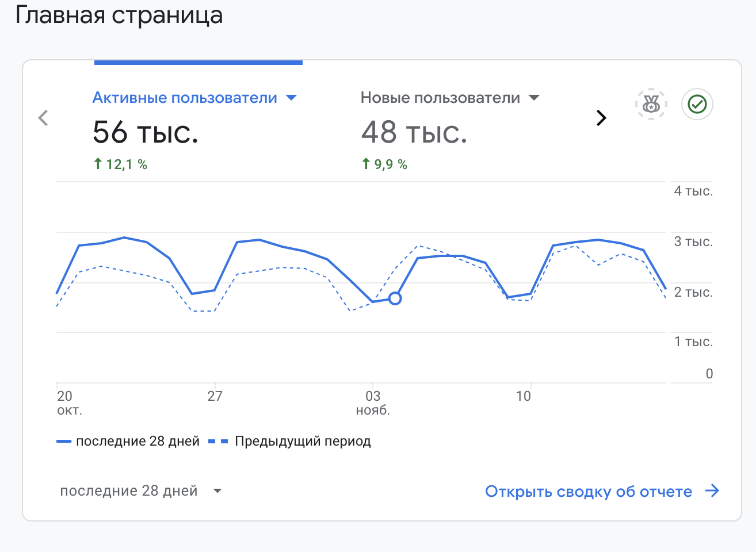Click the highlighted data point circle on chart
Viewport: 756px width, 552px height.
395,298
